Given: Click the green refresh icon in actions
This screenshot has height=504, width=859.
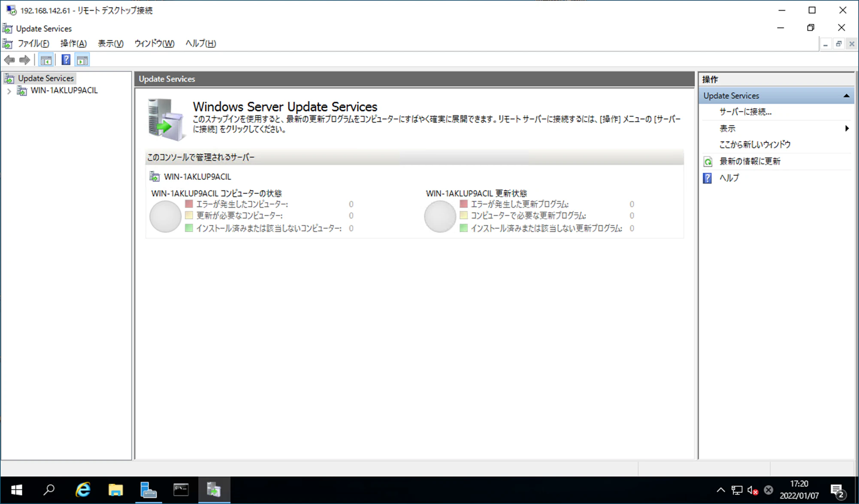Looking at the screenshot, I should (708, 162).
